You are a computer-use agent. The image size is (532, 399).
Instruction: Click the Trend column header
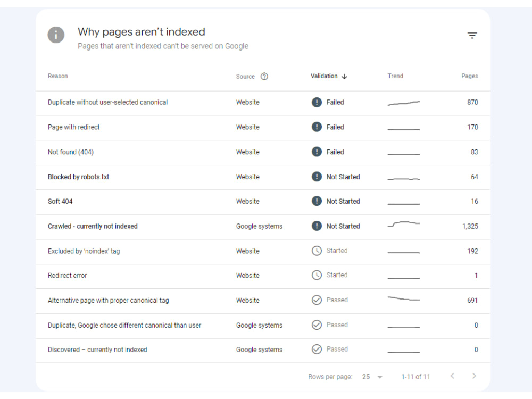tap(395, 76)
